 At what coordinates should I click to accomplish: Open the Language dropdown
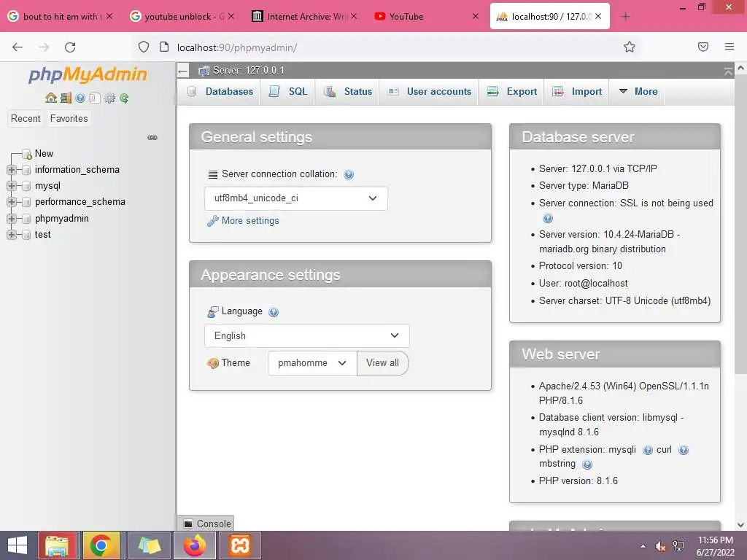(307, 335)
